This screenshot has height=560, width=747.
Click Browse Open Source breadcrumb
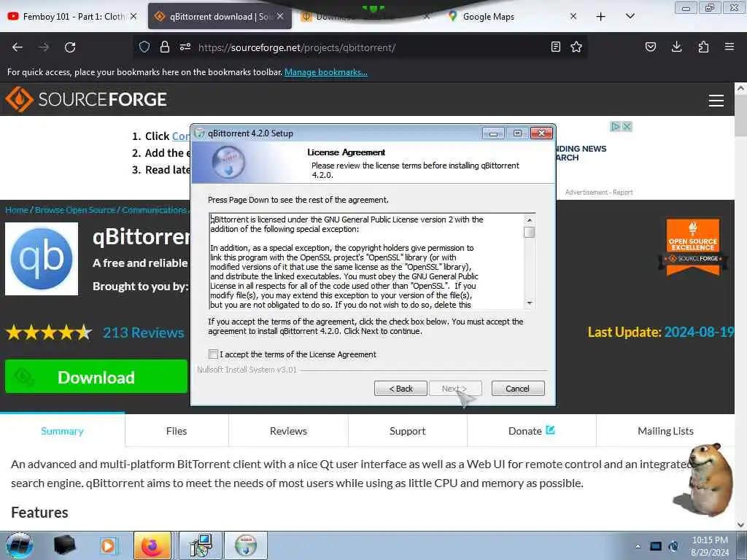click(x=75, y=210)
